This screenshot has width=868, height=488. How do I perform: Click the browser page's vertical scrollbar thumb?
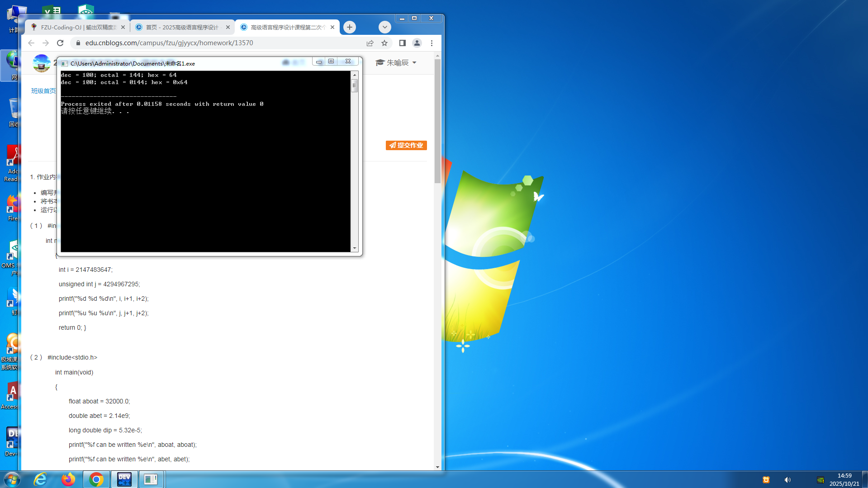(437, 120)
